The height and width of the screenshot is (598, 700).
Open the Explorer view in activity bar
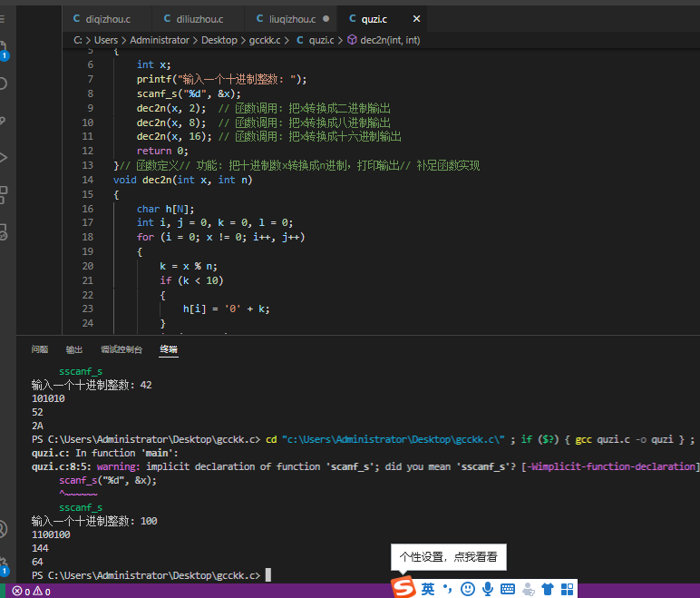click(4, 47)
